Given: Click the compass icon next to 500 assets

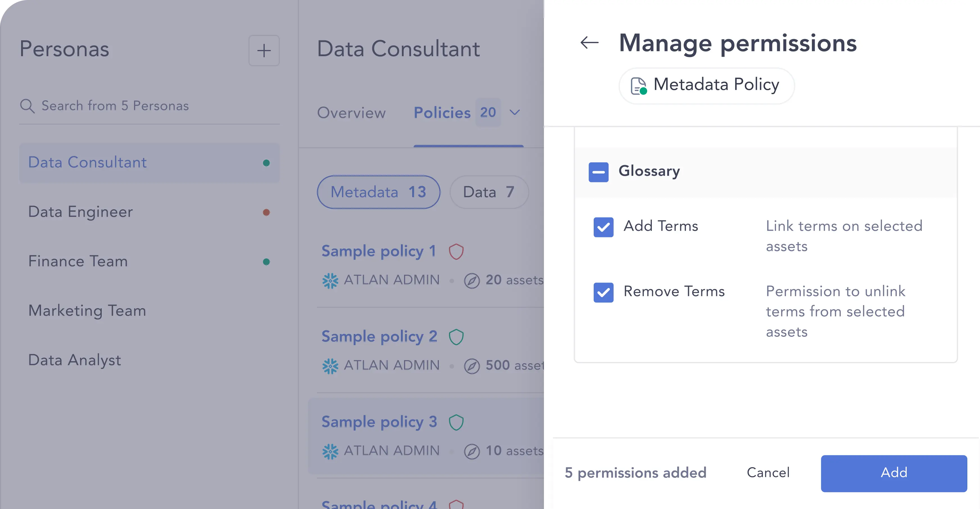Looking at the screenshot, I should tap(472, 366).
